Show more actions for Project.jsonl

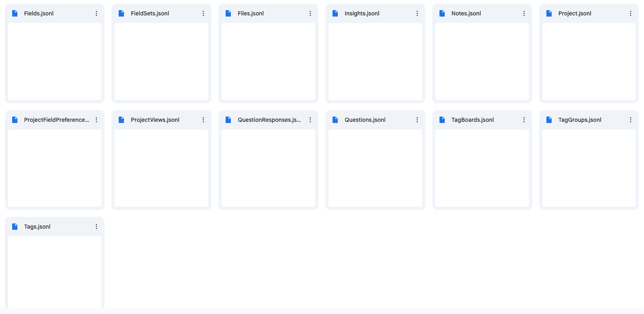click(x=631, y=13)
